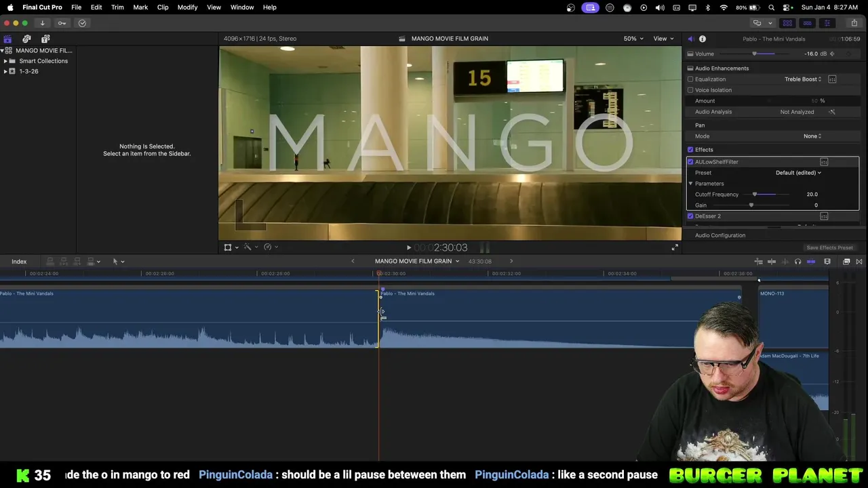
Task: Show Transitions browser button
Action: click(859, 262)
